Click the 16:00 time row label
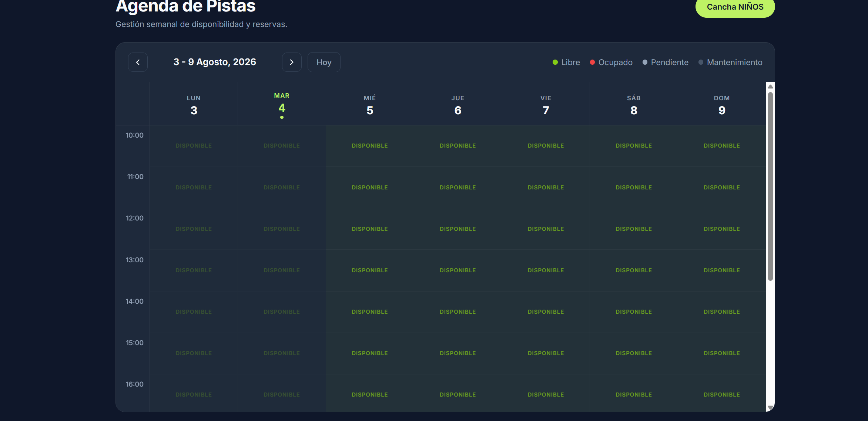The image size is (868, 421). coord(134,384)
